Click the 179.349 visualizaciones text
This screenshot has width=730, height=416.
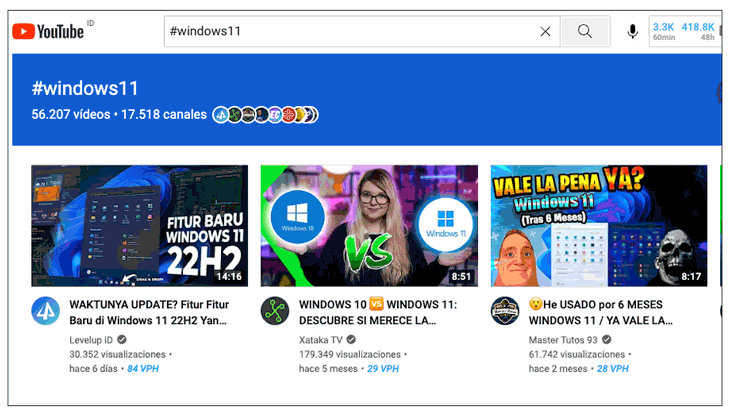tap(350, 354)
